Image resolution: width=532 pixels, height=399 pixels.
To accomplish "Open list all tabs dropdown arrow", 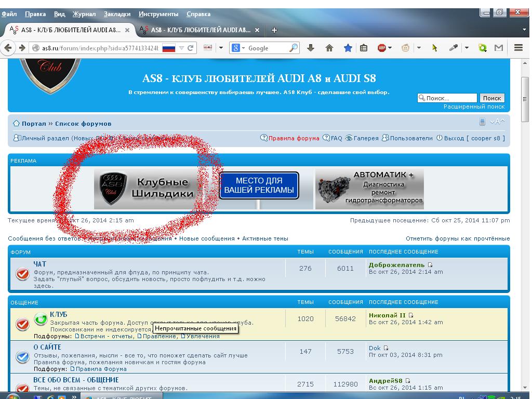I will (525, 30).
